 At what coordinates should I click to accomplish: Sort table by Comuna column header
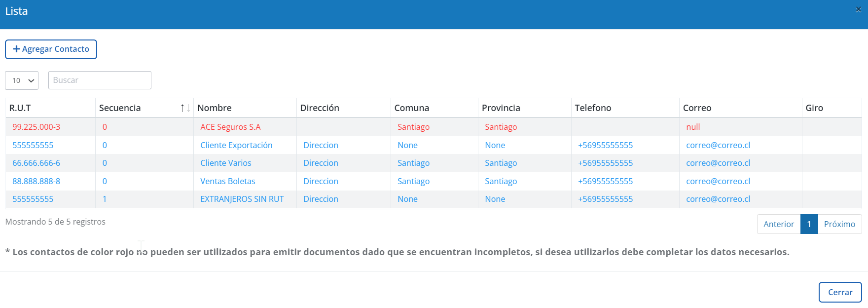click(x=412, y=108)
